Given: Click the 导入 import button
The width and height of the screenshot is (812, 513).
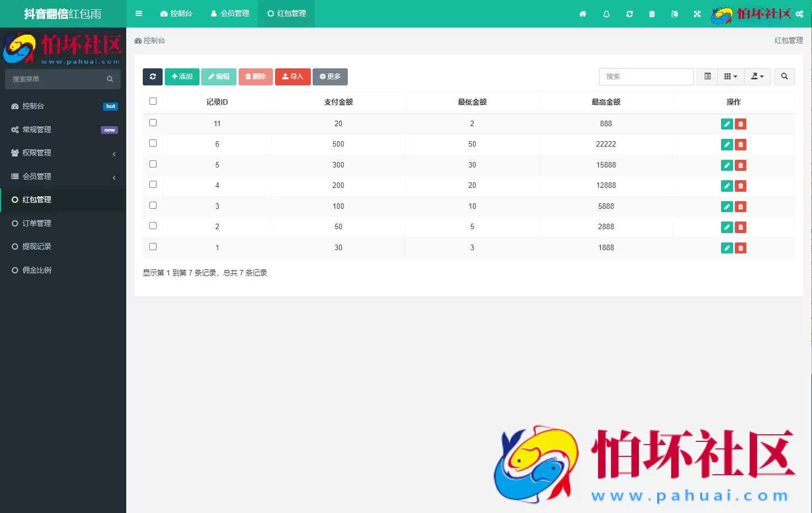Looking at the screenshot, I should pyautogui.click(x=293, y=77).
